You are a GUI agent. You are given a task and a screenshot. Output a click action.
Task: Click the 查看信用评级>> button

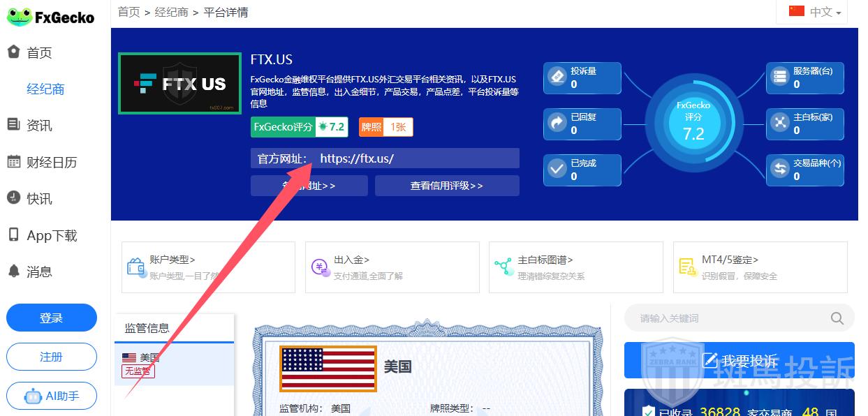(x=447, y=186)
